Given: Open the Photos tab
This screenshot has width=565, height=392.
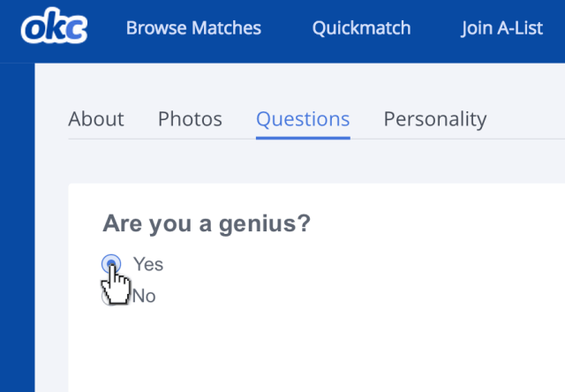Looking at the screenshot, I should (x=190, y=119).
